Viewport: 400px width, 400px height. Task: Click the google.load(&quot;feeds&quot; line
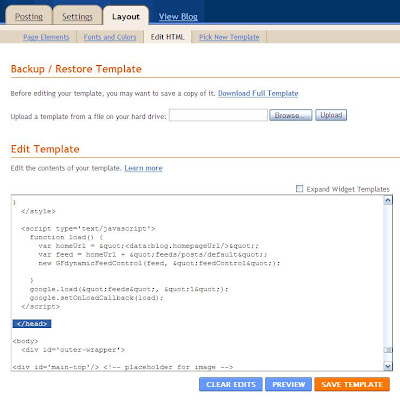(x=129, y=289)
